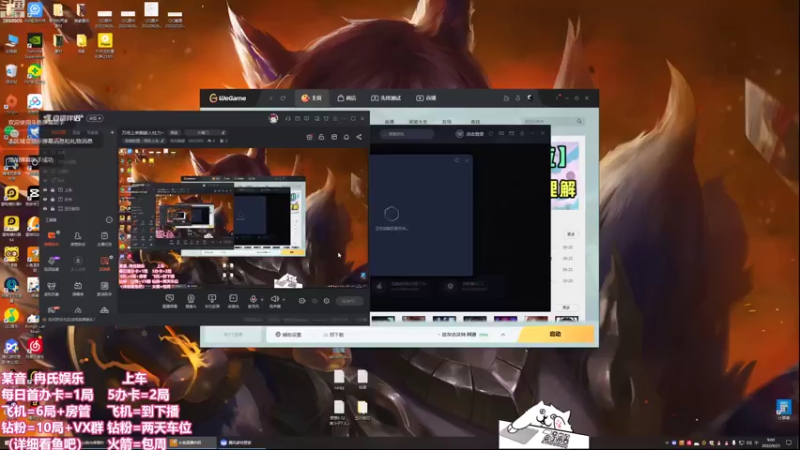Click 点击登录 in the dark window
Viewport: 800px width, 450px height.
pyautogui.click(x=469, y=134)
